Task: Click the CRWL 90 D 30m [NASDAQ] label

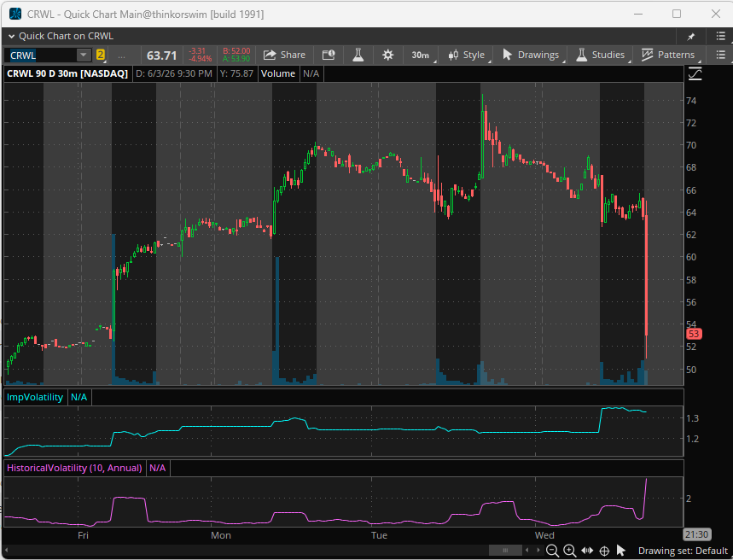Action: 67,74
